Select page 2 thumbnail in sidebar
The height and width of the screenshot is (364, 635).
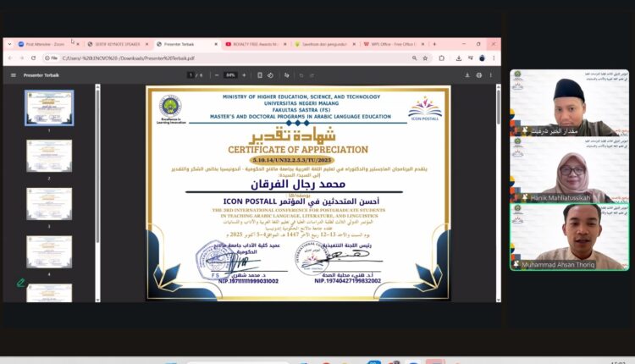(49, 156)
